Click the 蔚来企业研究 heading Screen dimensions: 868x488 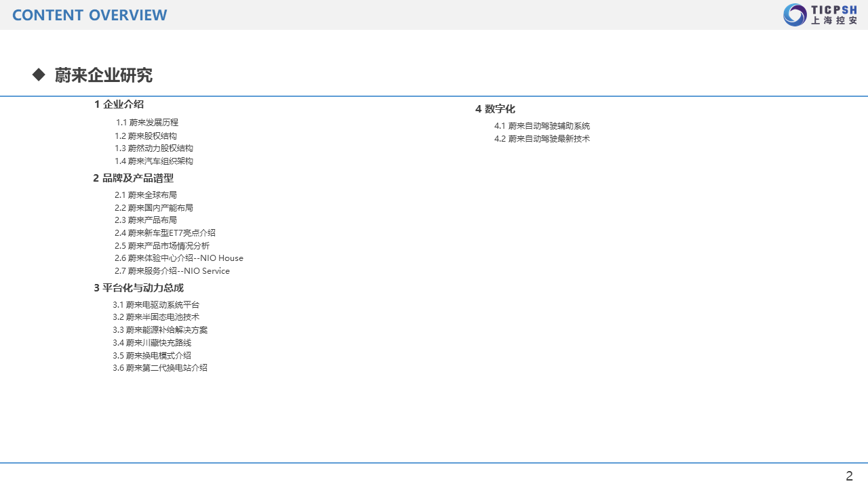click(x=103, y=75)
